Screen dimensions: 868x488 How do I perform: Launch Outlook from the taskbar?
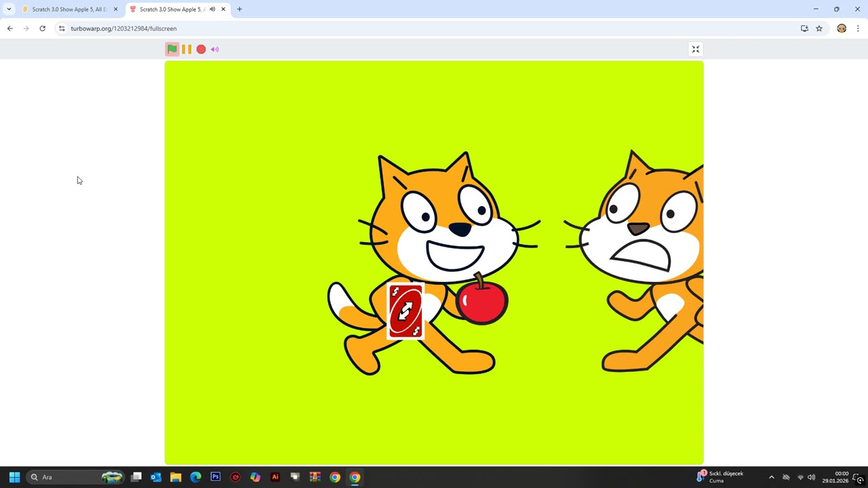click(x=156, y=477)
